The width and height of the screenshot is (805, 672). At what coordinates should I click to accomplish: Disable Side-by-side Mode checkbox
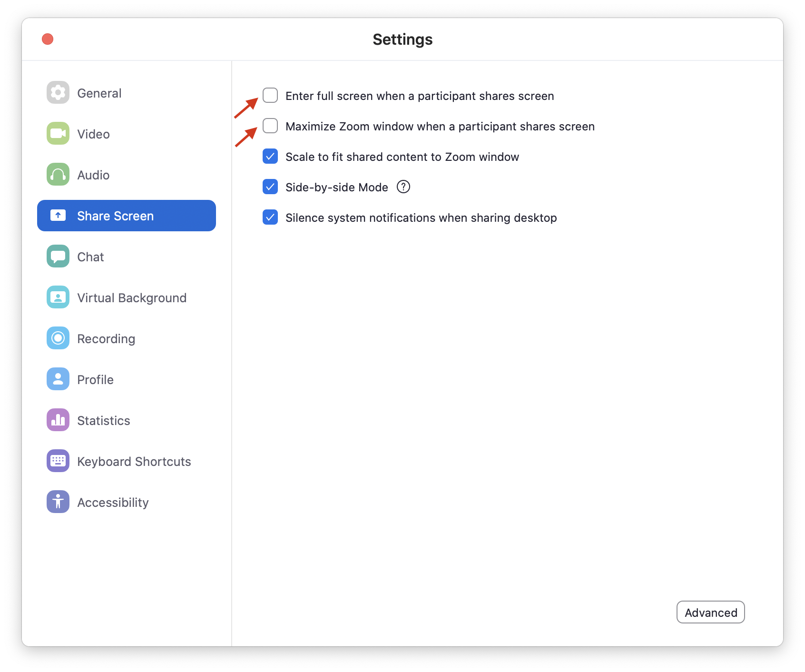(270, 187)
